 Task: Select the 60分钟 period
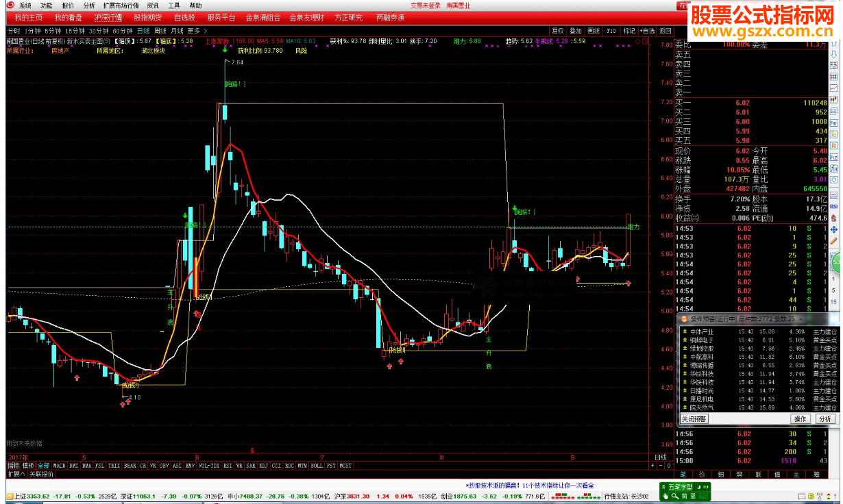(x=122, y=31)
